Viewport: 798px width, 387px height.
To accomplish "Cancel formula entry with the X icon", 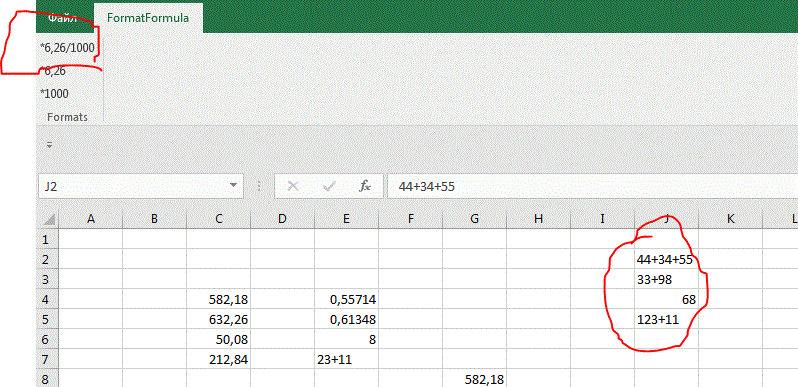I will point(293,186).
